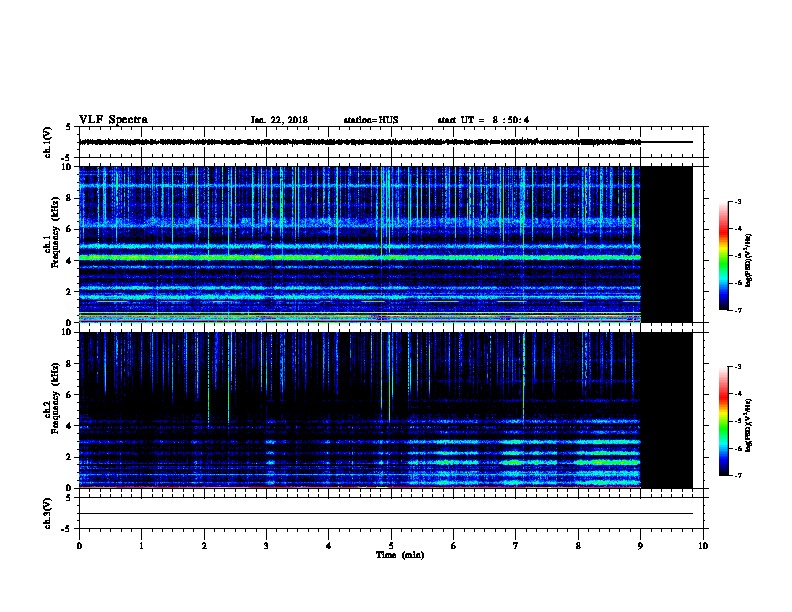Screen dimensions: 792x612
Task: Click the bright ch.2 sferic near minute 5
Action: tap(389, 377)
